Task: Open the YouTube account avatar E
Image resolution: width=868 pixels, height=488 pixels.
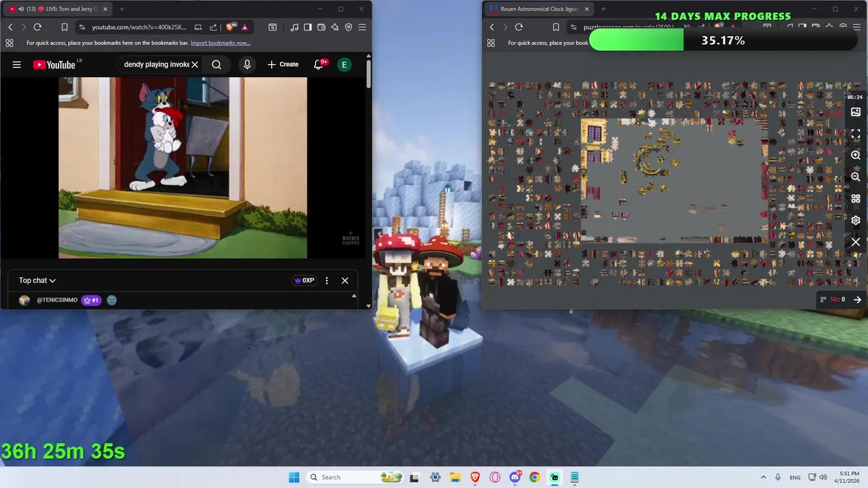Action: pos(344,64)
